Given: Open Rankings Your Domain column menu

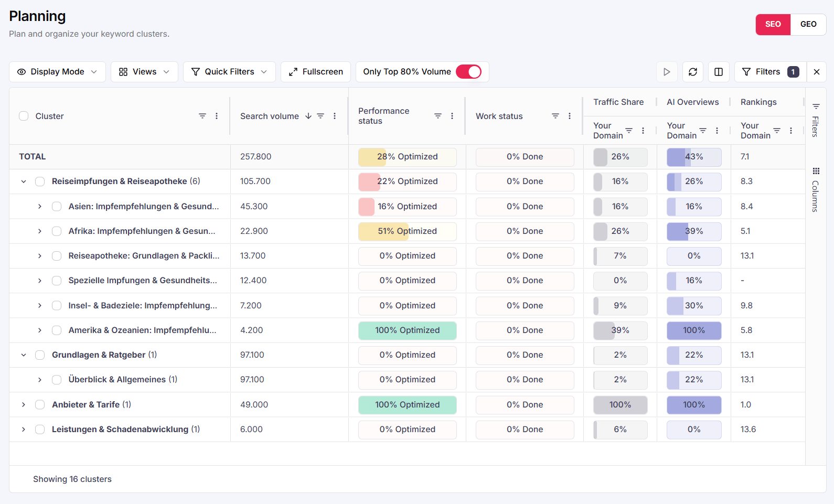Looking at the screenshot, I should tap(791, 131).
